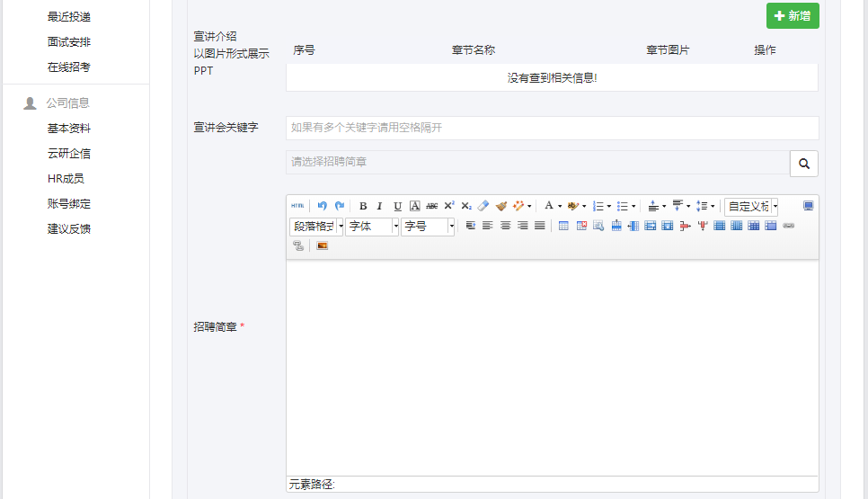Toggle italic formatting
Screen dimensions: 868x499
(380, 206)
